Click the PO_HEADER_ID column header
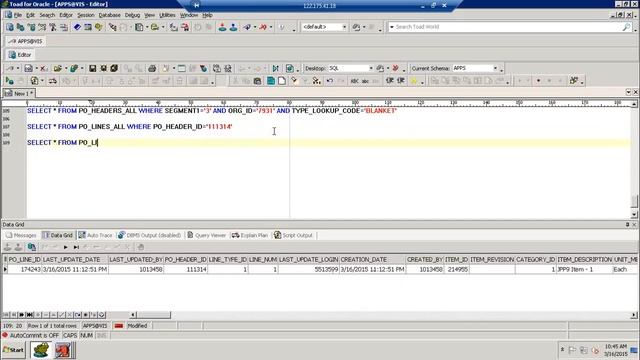 click(x=185, y=260)
